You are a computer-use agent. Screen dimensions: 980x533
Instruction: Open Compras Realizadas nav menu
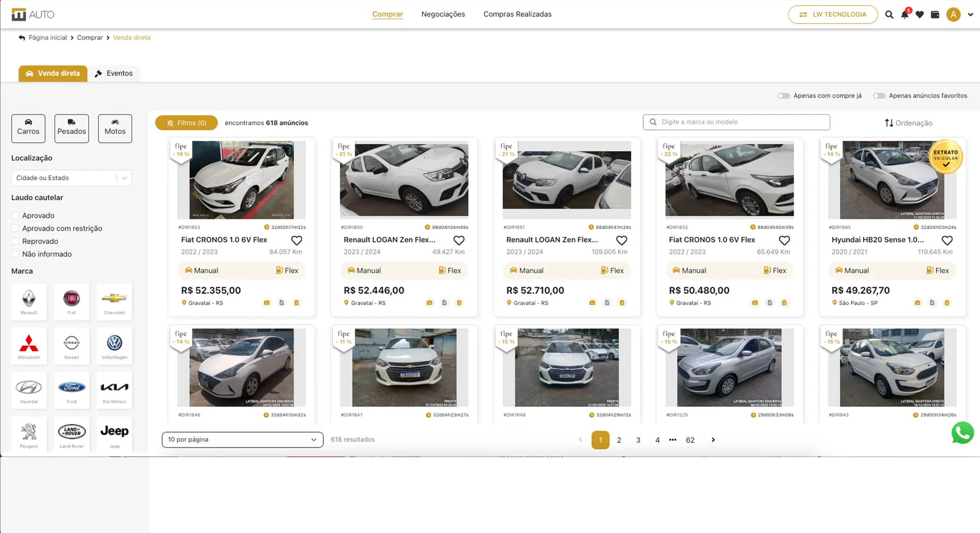(x=517, y=14)
